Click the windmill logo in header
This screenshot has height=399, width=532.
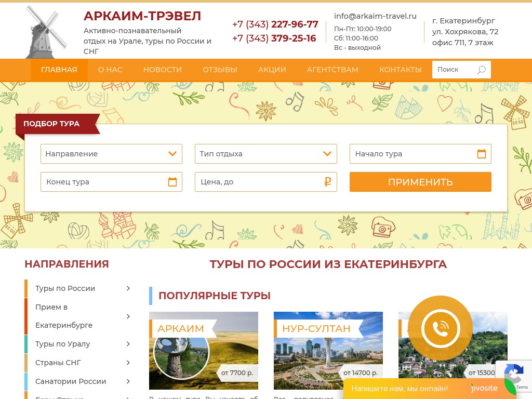46,32
